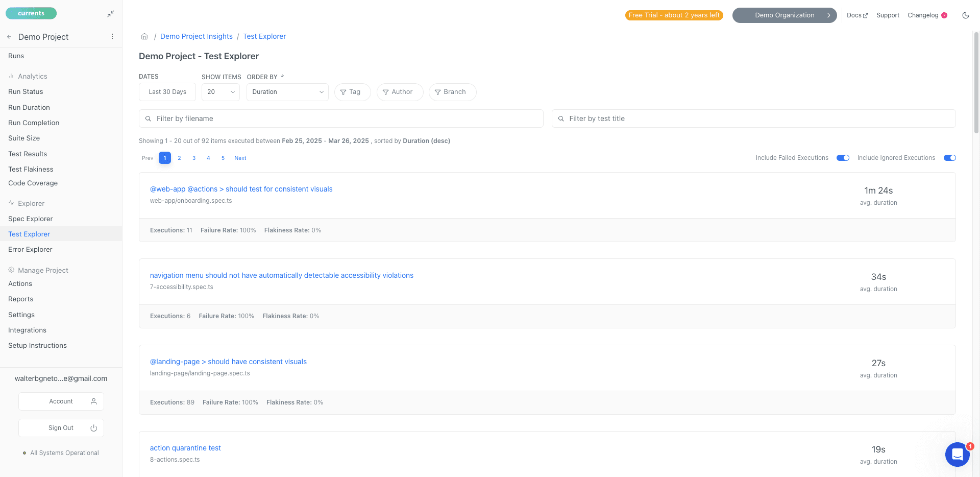Screen dimensions: 980x477
Task: Toggle Include Failed Executions switch
Action: click(x=843, y=158)
